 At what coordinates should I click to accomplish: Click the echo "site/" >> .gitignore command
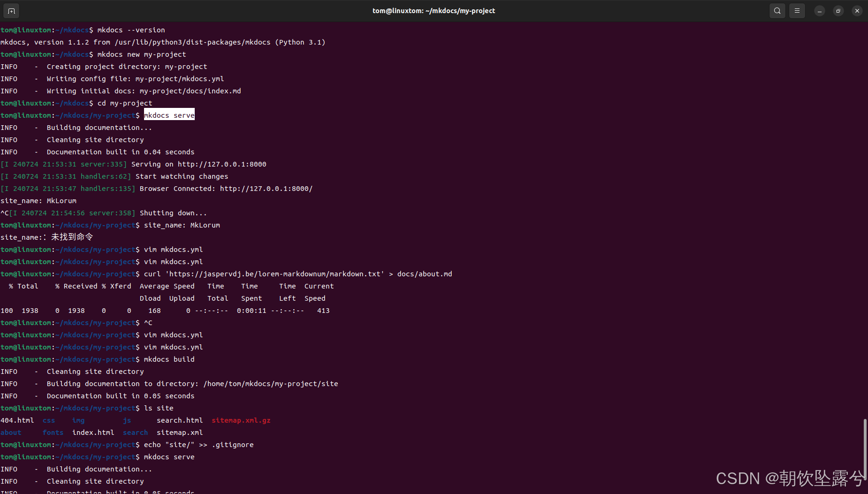pos(199,445)
